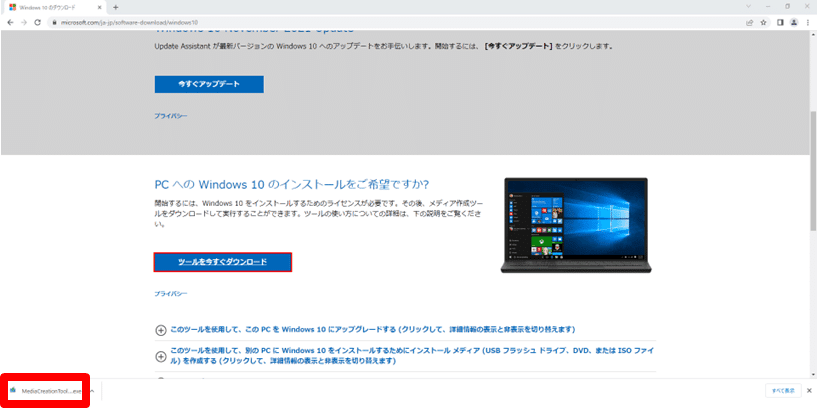Open the プライバシー link below the download tool button
Viewport: 817px width, 408px height.
click(x=170, y=294)
